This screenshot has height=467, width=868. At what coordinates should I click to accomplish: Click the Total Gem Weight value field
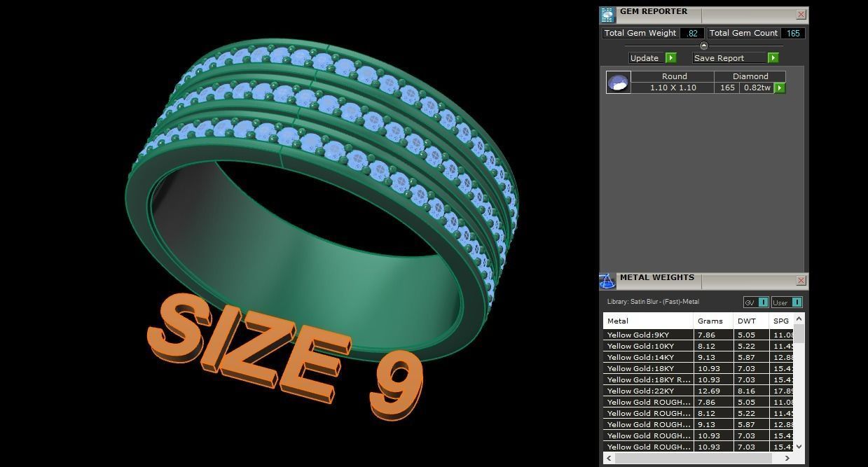click(692, 33)
